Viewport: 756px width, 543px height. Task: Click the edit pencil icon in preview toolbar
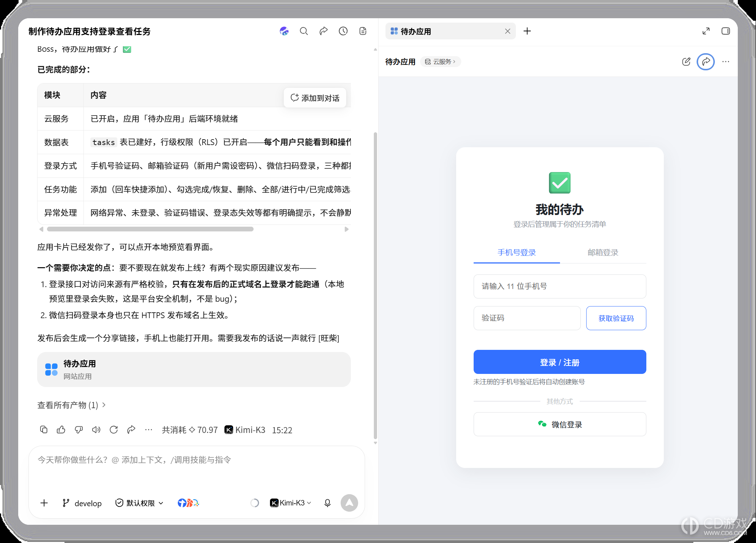(686, 62)
